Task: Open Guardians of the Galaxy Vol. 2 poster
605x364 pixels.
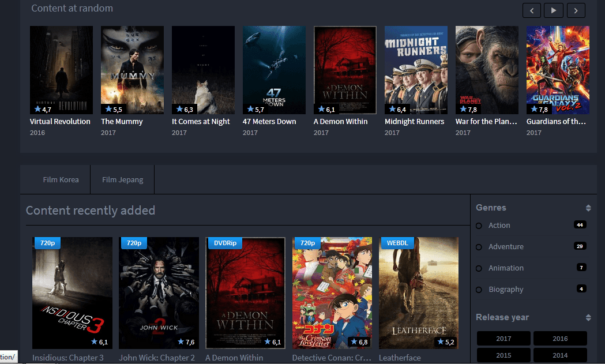Action: click(x=558, y=70)
